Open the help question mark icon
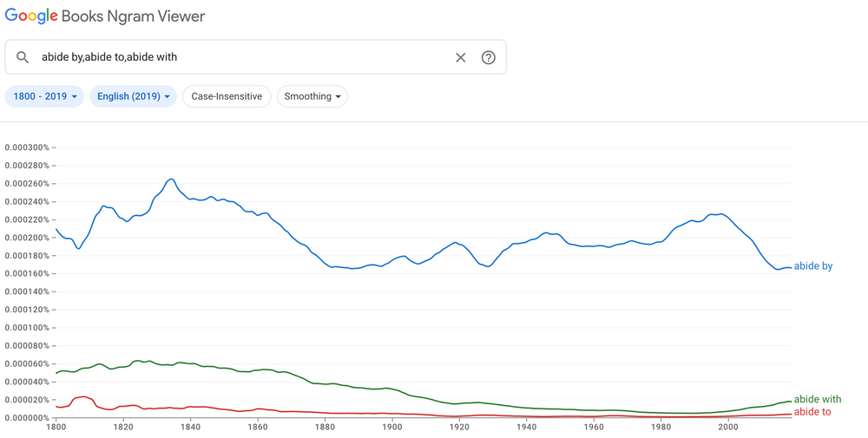Image resolution: width=868 pixels, height=438 pixels. tap(489, 57)
